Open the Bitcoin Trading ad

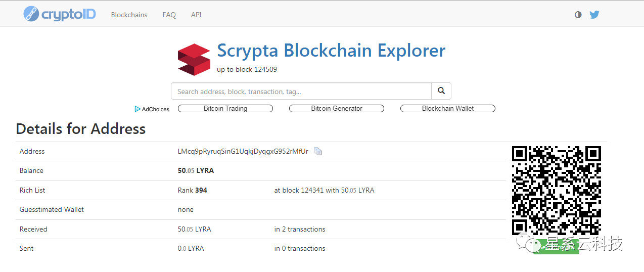[225, 108]
